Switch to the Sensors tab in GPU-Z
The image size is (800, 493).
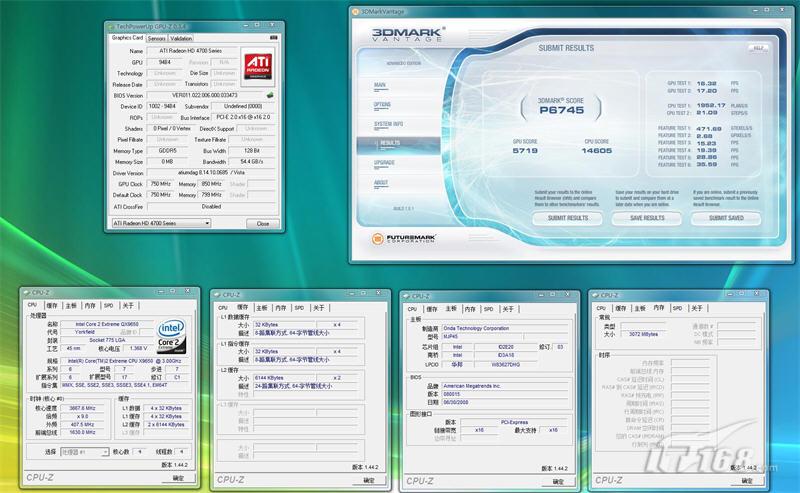tap(157, 38)
